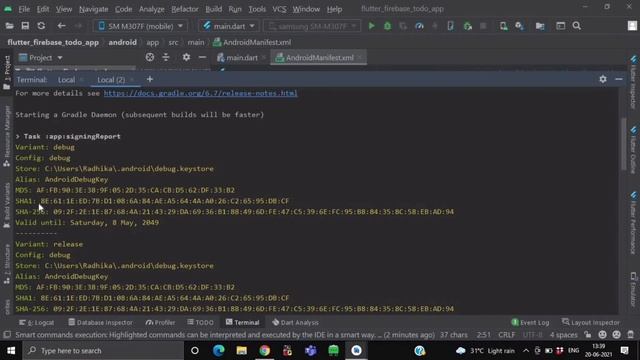Open the VCS menu
The width and height of the screenshot is (640, 360).
tap(279, 9)
